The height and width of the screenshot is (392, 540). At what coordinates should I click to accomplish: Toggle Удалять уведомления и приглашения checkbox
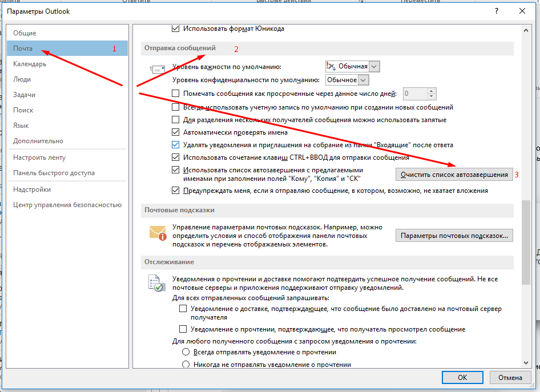[x=176, y=145]
